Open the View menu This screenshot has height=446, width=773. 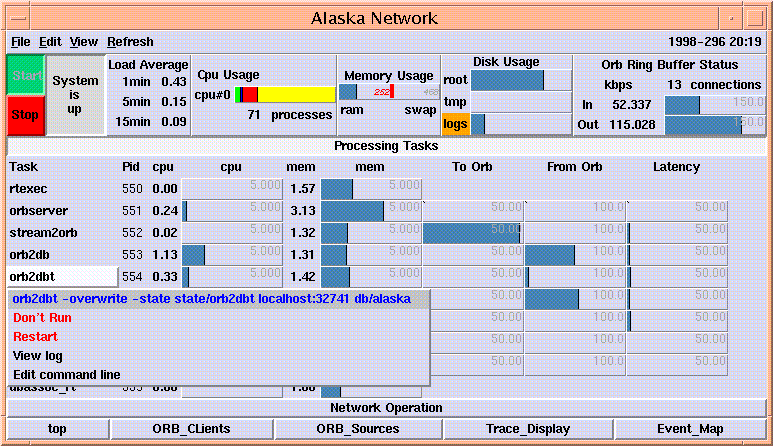click(84, 42)
